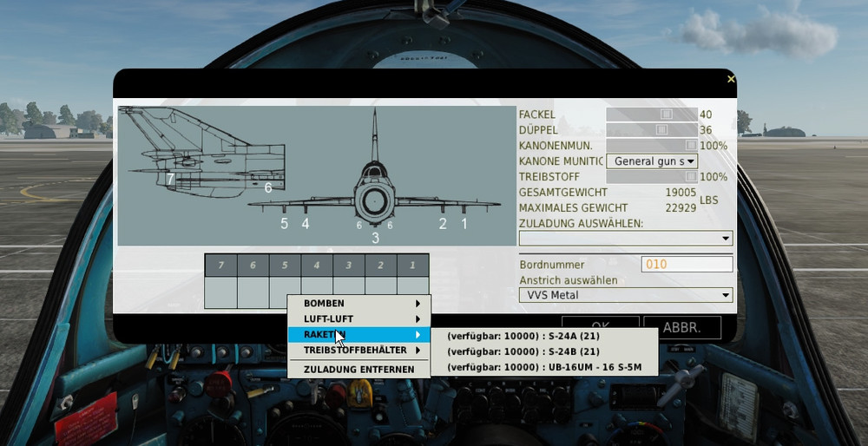Click the GESAMTGEWICHT value 19005
This screenshot has width=868, height=446.
681,192
